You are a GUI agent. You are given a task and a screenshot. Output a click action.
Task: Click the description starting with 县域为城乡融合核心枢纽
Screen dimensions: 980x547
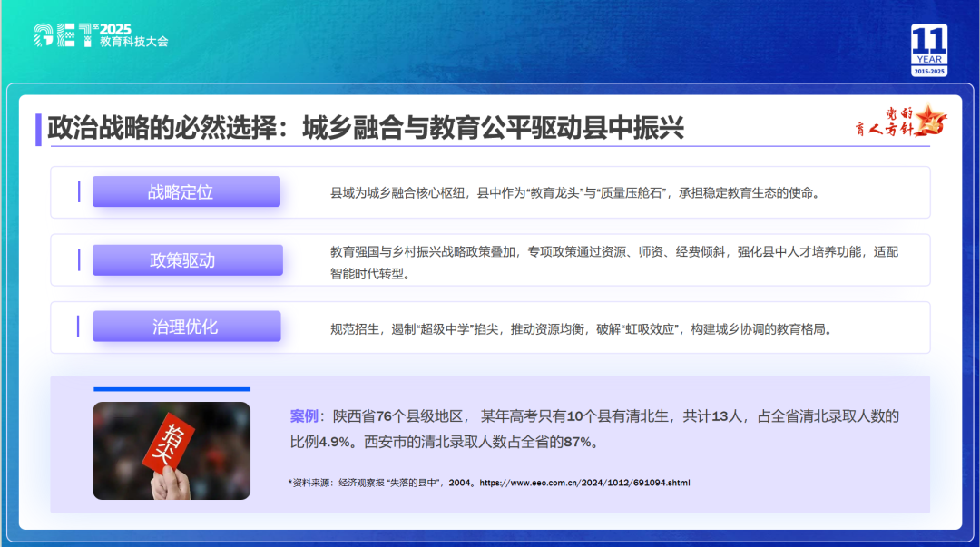pos(574,192)
